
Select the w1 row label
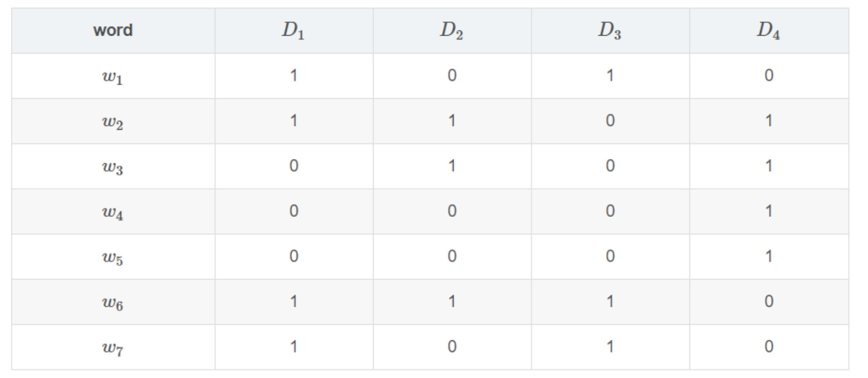tap(112, 76)
